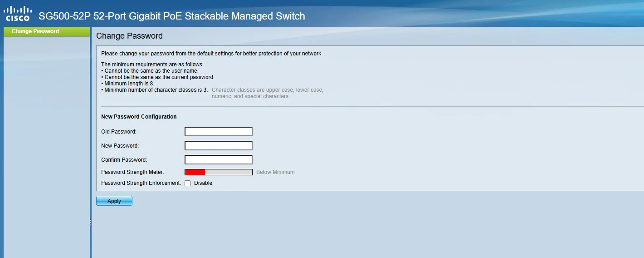Tick the Disable password strength enforcement checkbox
The image size is (644, 258).
pos(188,183)
